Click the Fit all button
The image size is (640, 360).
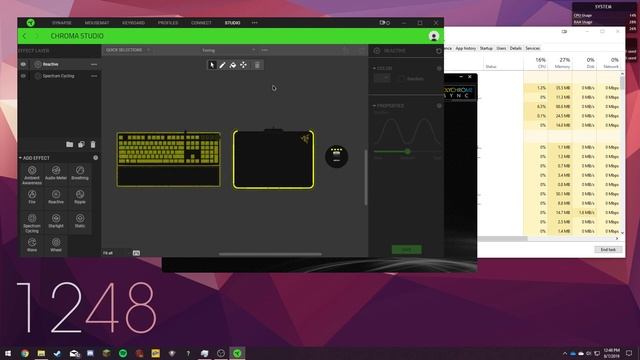[x=108, y=253]
